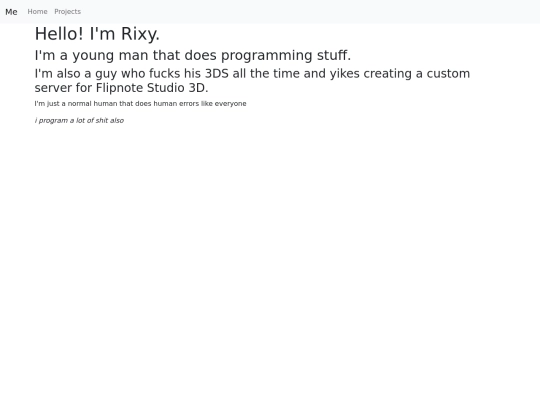Click the word "3DS" in third heading

(x=217, y=74)
